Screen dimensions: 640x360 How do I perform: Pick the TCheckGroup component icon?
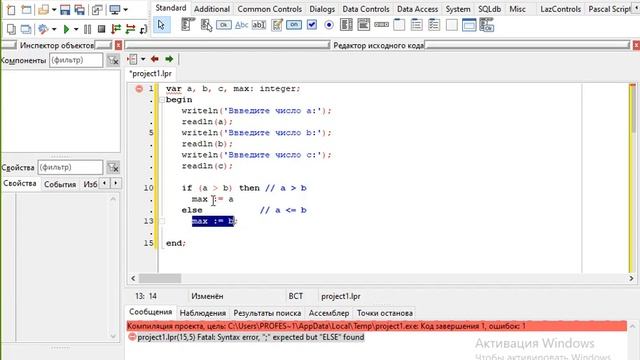tap(434, 25)
